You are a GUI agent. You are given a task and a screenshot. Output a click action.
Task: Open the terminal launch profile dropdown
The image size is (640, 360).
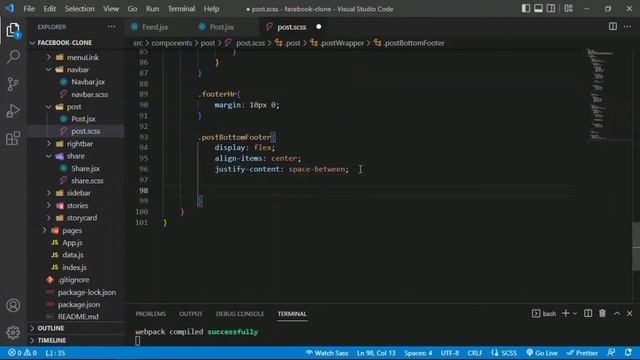click(575, 313)
